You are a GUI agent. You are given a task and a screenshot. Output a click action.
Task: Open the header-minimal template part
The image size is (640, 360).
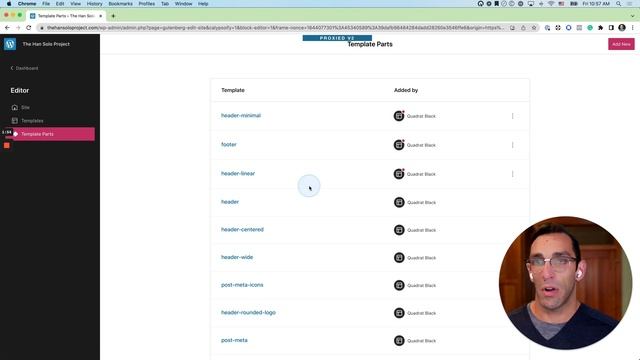[x=241, y=116]
